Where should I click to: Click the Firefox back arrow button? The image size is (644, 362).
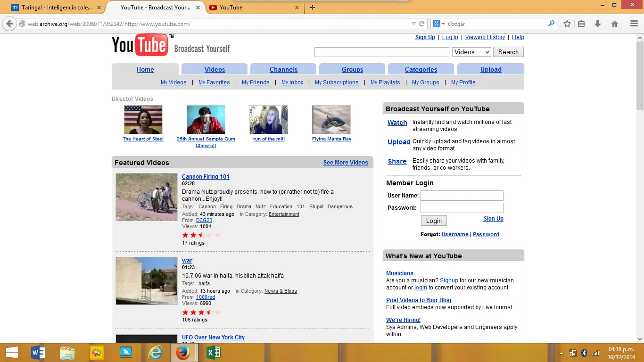pyautogui.click(x=9, y=24)
